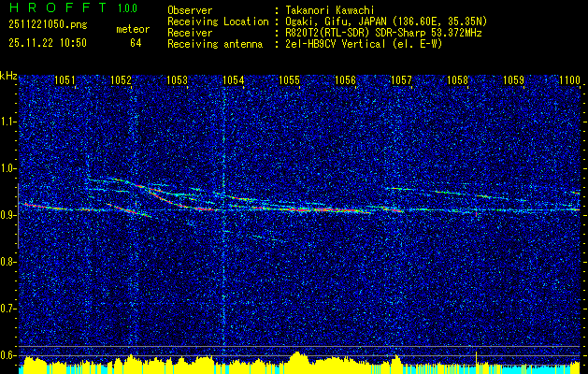Click the 1053 time marker
Image resolution: width=588 pixels, height=374 pixels.
[x=177, y=79]
